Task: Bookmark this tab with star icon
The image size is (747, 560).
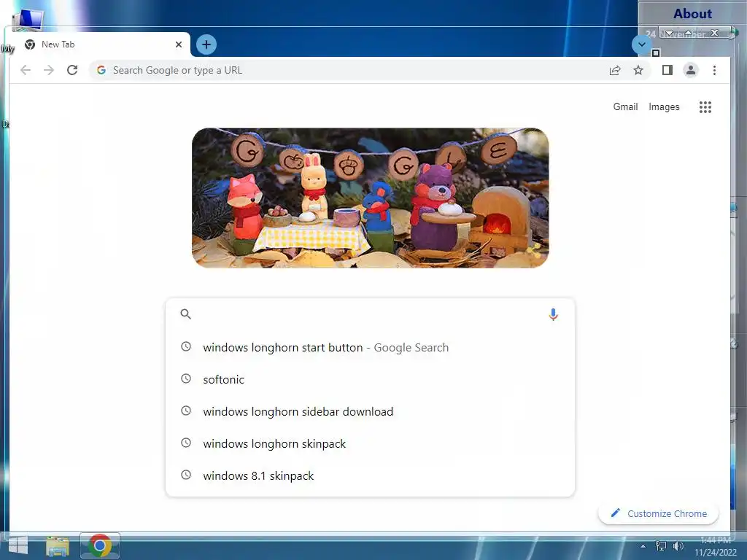Action: point(638,71)
